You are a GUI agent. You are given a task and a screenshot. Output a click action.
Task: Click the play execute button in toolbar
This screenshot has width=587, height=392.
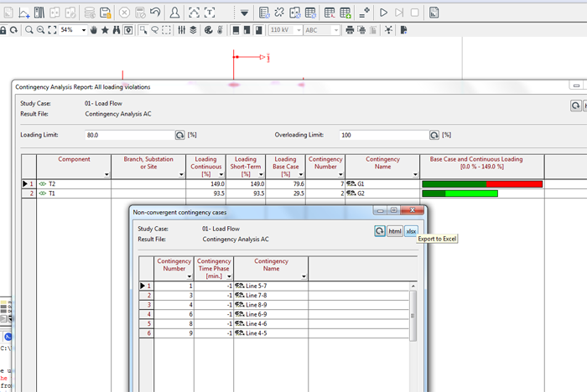click(x=383, y=13)
